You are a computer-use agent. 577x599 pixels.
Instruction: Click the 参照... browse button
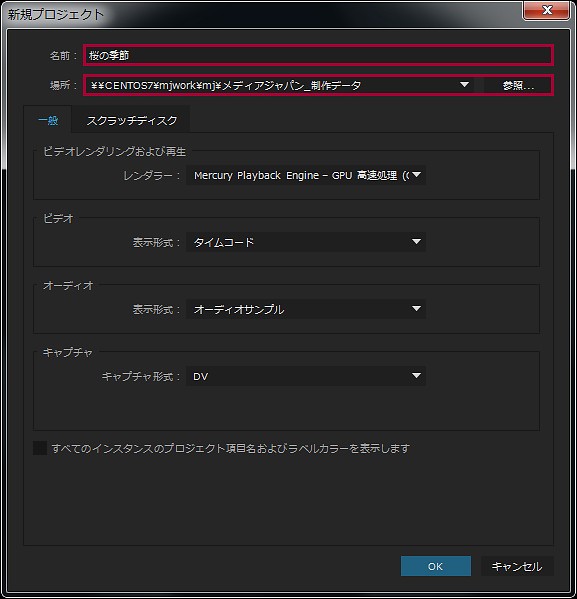(518, 85)
